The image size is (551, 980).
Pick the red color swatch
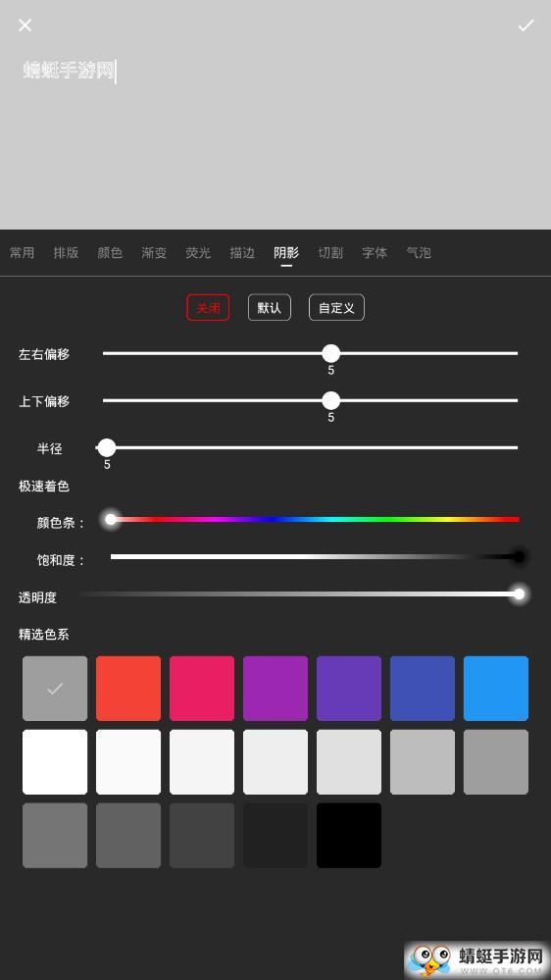point(128,688)
